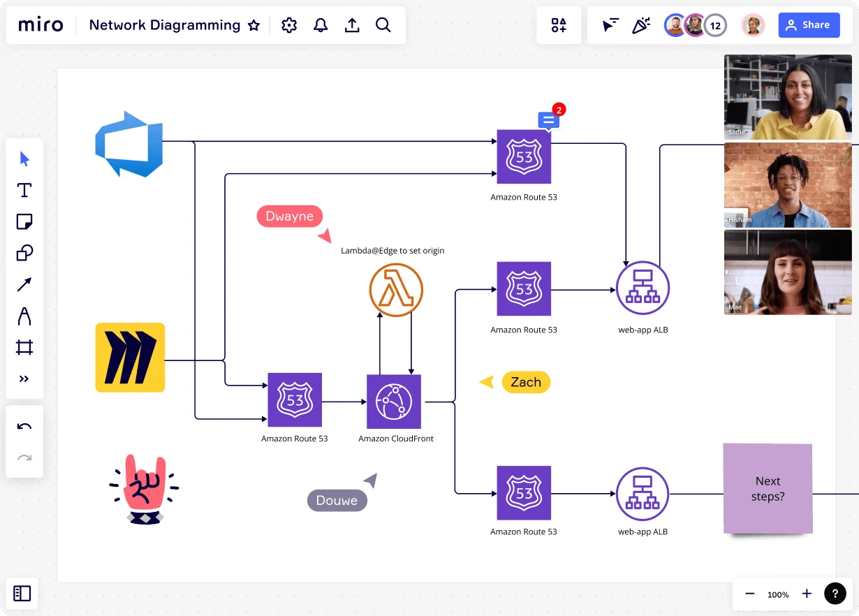This screenshot has width=859, height=616.
Task: Choose the Pen tool
Action: (x=24, y=316)
